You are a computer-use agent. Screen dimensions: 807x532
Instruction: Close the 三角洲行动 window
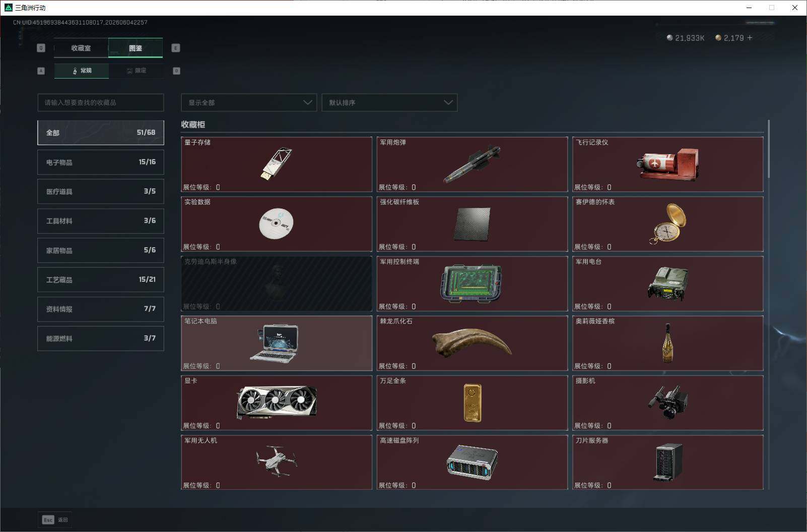(x=795, y=8)
